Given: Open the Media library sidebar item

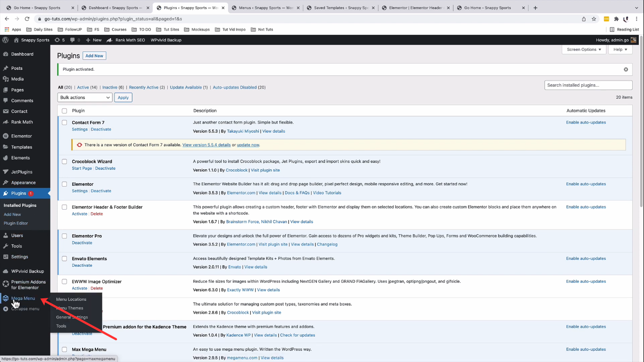Looking at the screenshot, I should [x=17, y=79].
